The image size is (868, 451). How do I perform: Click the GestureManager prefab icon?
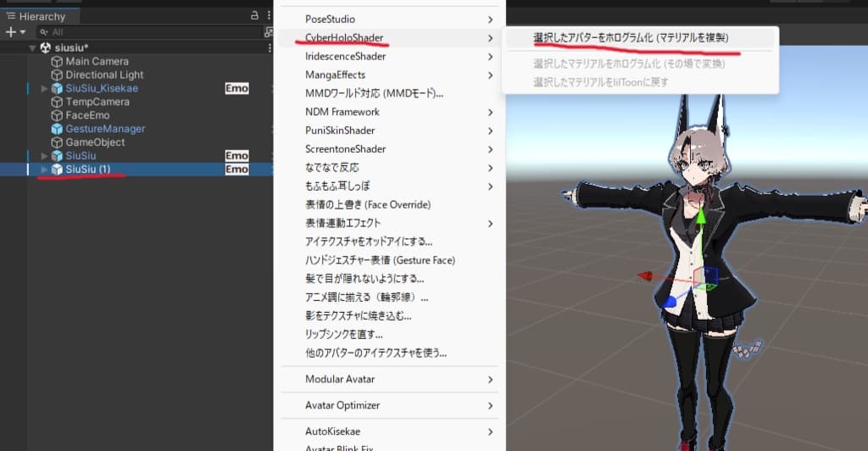pyautogui.click(x=57, y=129)
